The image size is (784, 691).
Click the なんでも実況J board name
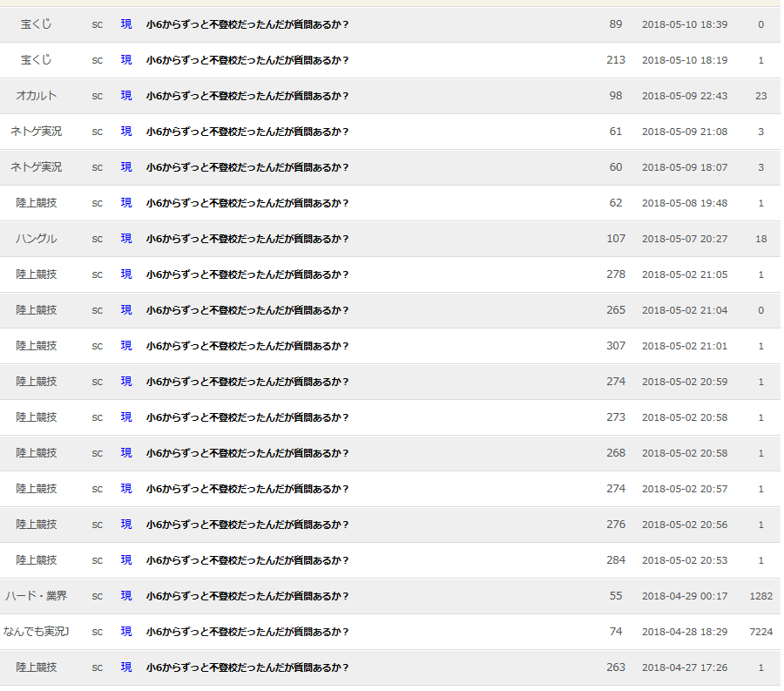click(x=36, y=632)
